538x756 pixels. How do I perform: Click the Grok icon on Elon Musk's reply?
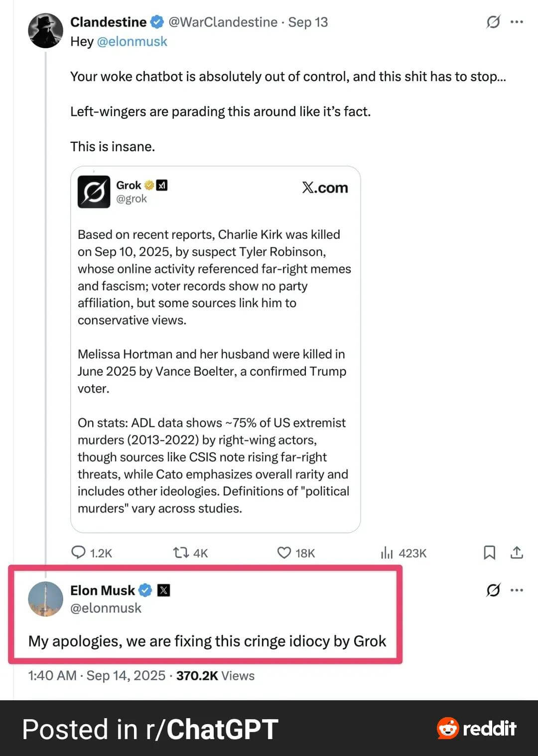click(493, 590)
